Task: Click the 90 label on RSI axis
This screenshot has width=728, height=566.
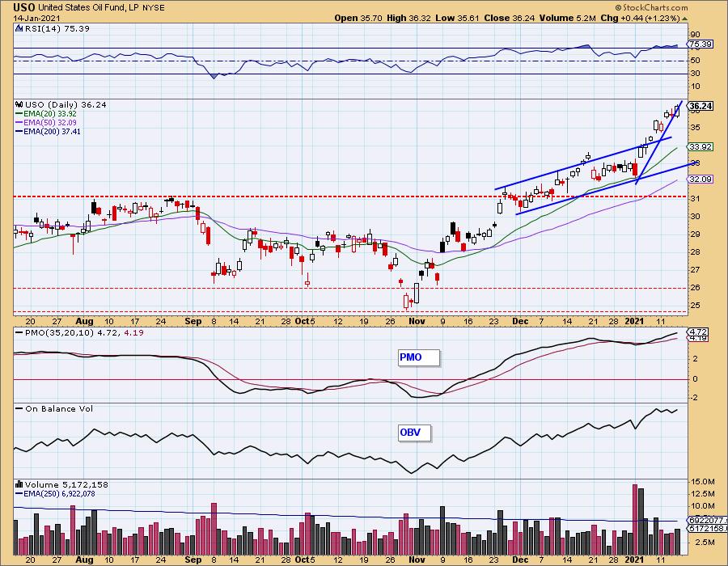Action: pyautogui.click(x=695, y=35)
